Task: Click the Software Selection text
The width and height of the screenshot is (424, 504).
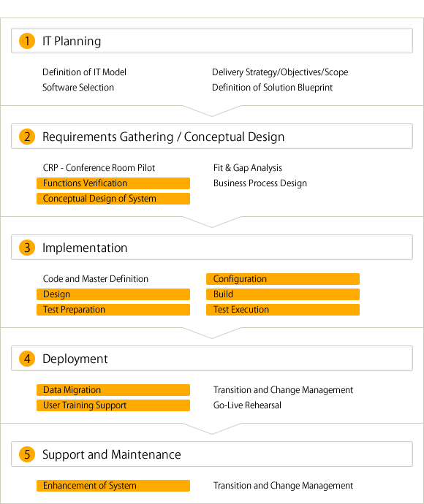Action: pyautogui.click(x=78, y=88)
